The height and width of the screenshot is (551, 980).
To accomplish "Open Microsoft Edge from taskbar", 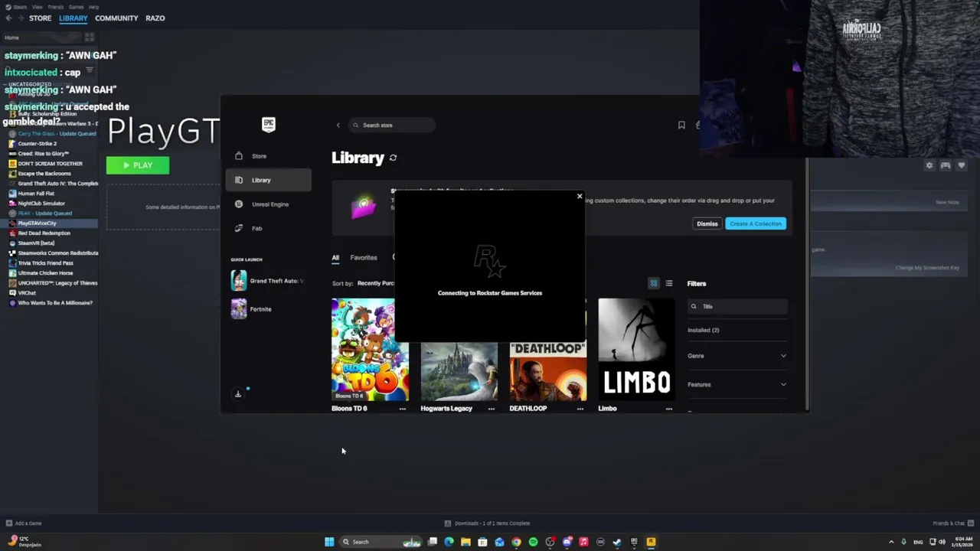I will click(x=449, y=542).
